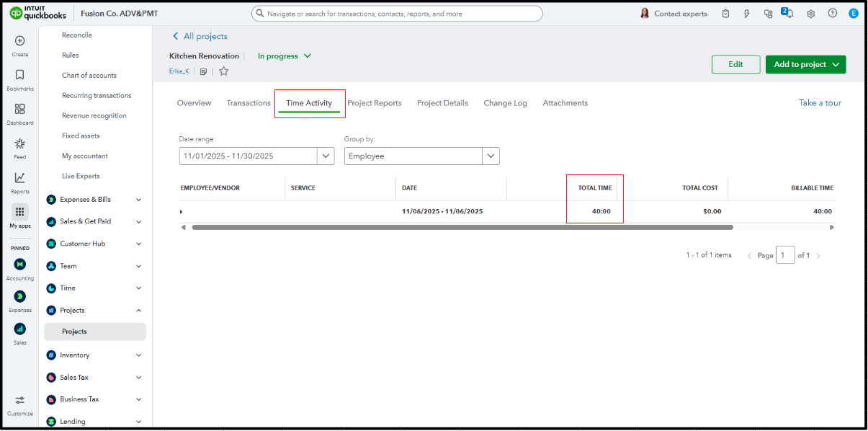Open the Settings gear icon

810,14
